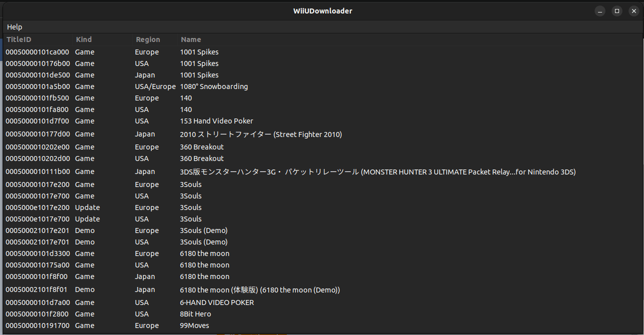Select the MONSTER HUNTER 3 ULTIMATE Packet Relay row

pos(377,171)
